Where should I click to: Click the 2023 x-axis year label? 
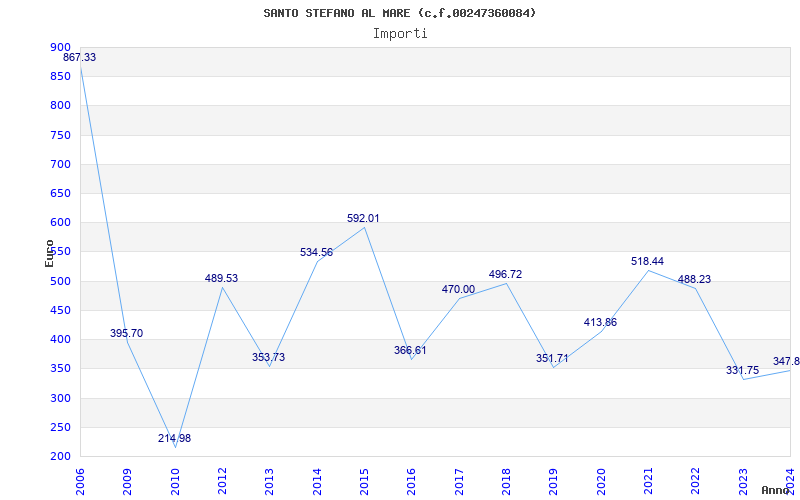[743, 482]
